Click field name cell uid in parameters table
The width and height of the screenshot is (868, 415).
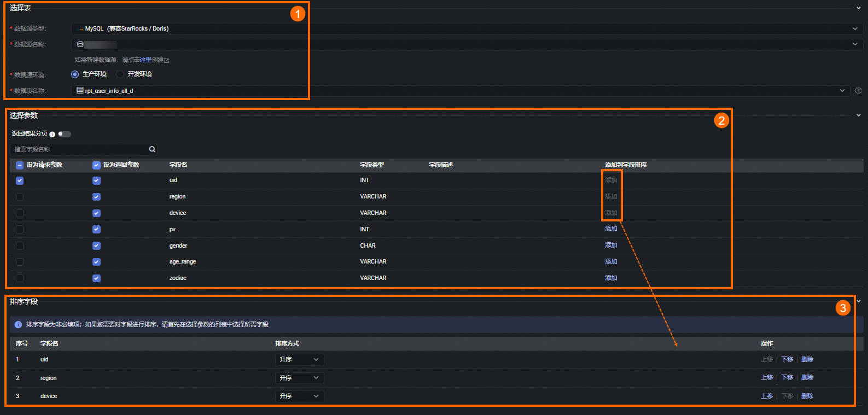(173, 180)
